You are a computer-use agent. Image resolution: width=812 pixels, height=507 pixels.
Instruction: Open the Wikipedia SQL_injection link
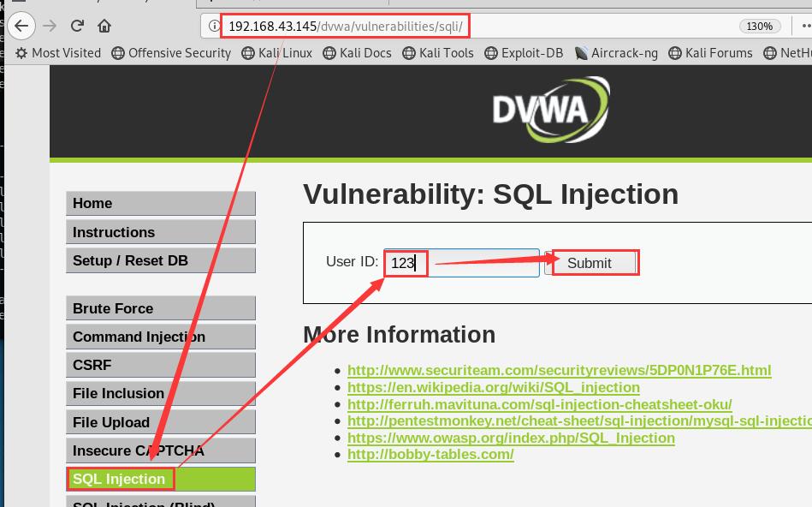click(494, 387)
